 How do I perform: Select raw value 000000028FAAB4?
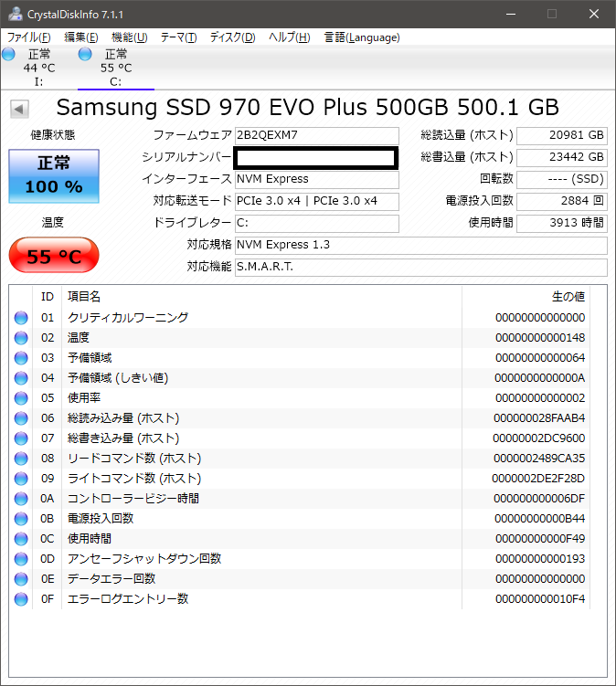click(539, 418)
